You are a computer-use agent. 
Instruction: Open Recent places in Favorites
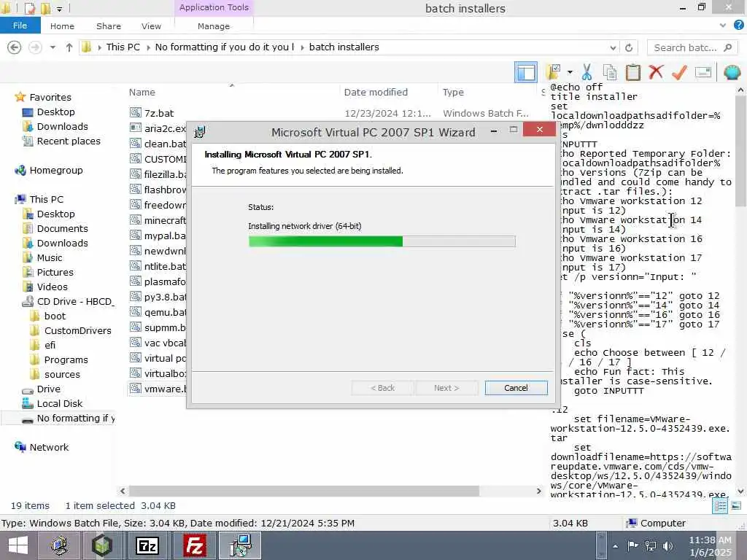point(69,141)
